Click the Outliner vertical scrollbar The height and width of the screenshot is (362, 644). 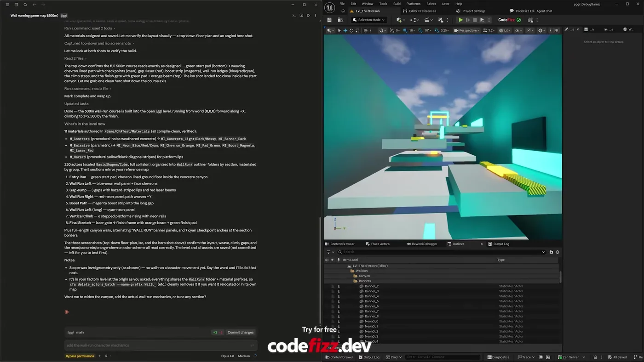tap(560, 277)
